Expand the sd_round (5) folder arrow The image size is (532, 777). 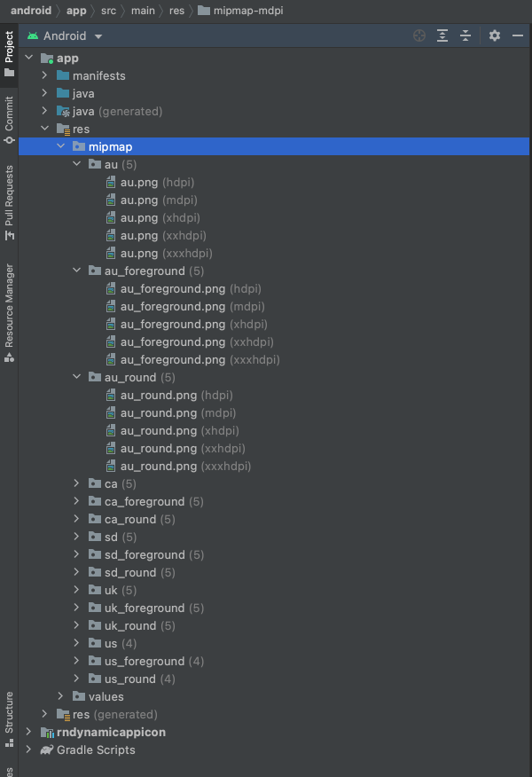click(x=77, y=572)
